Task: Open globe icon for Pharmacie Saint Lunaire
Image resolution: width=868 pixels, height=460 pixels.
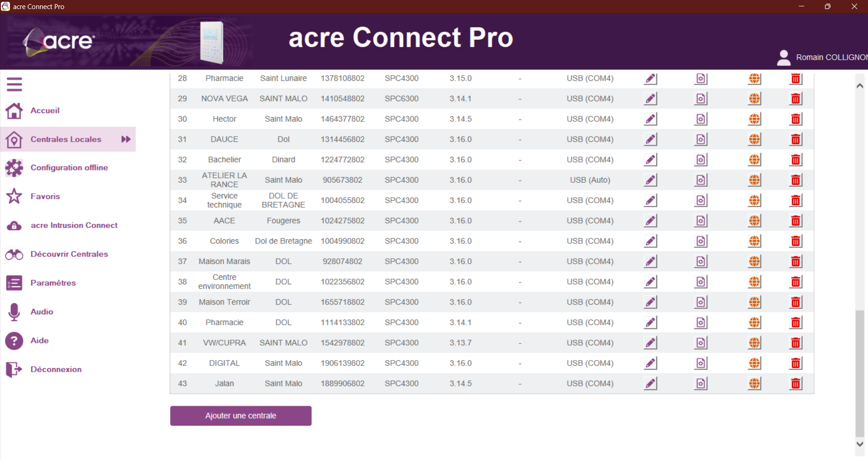Action: pos(754,78)
